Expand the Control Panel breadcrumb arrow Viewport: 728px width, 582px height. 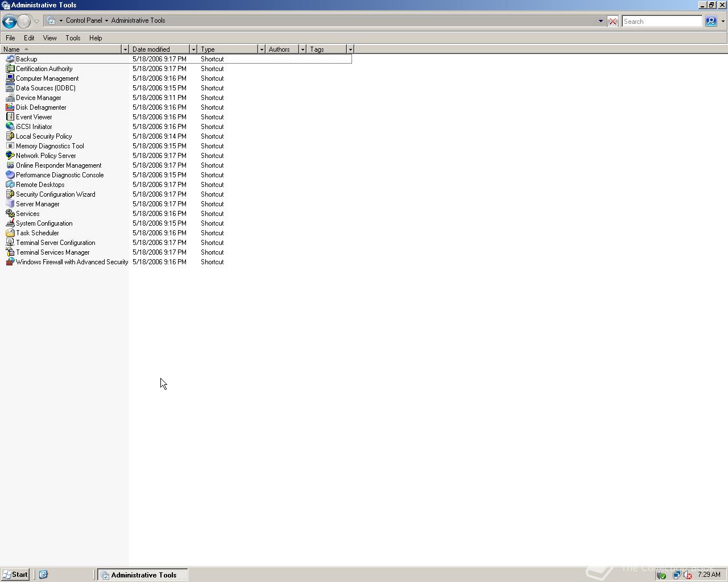pos(106,20)
